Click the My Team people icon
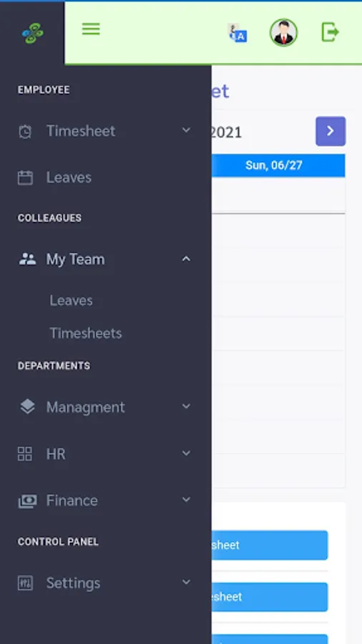The image size is (362, 644). tap(27, 259)
